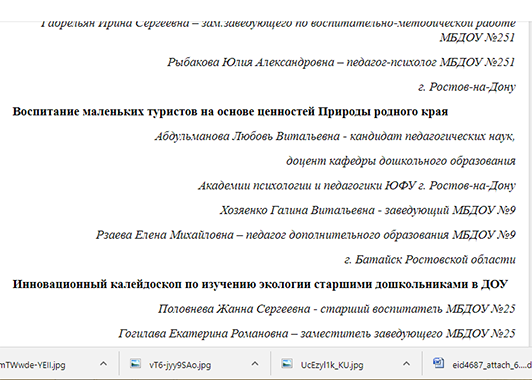Click line 'Абдульманова Любовь Витальевна - кандидат педагогических наук'
532x380 pixels.
[x=335, y=136]
